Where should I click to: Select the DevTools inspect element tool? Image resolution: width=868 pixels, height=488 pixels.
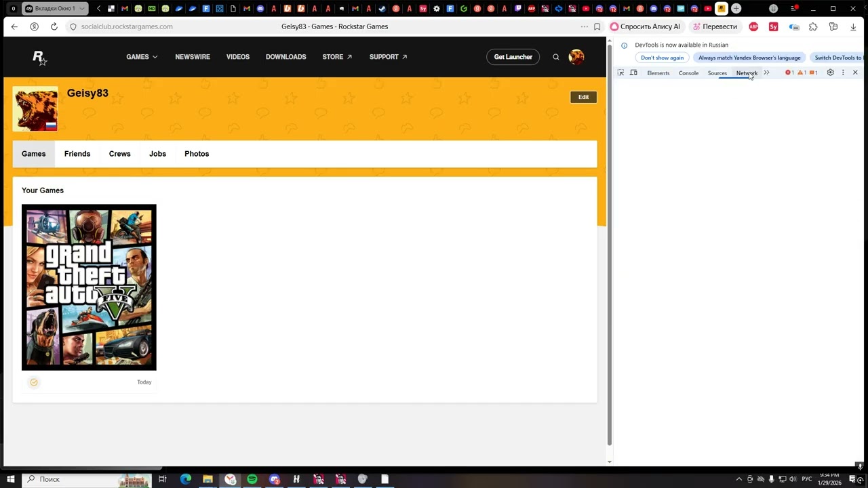620,73
